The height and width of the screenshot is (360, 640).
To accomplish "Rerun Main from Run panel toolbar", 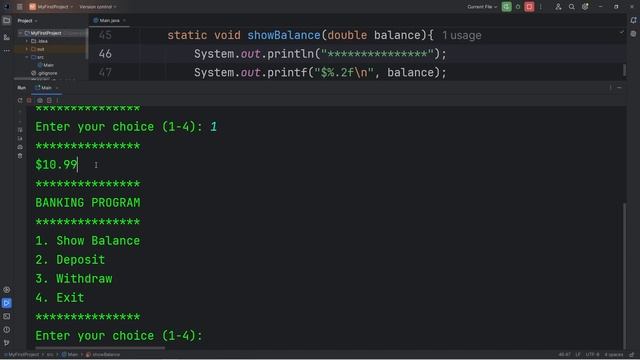I will [20, 100].
